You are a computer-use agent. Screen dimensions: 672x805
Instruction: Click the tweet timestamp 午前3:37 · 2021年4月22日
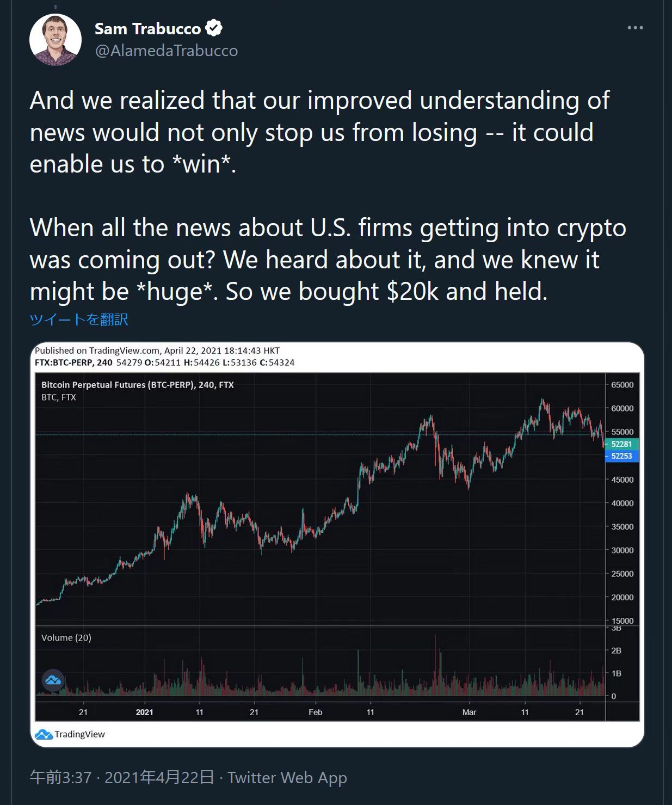[122, 777]
